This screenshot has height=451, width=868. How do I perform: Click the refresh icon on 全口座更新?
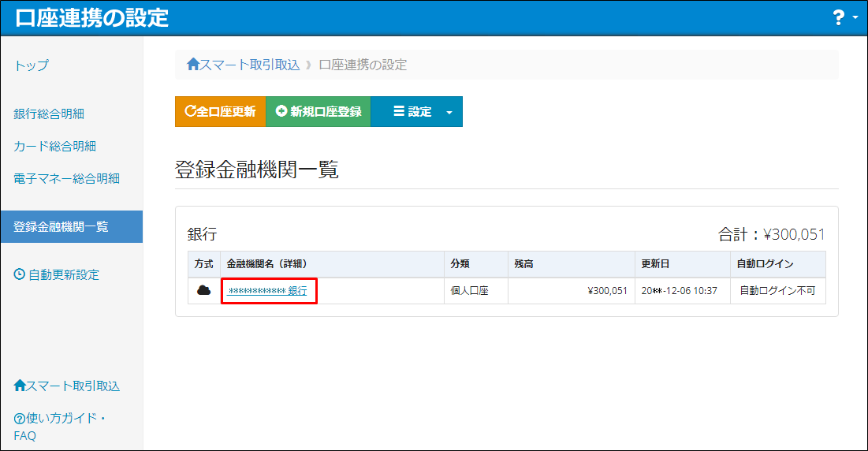pyautogui.click(x=189, y=112)
